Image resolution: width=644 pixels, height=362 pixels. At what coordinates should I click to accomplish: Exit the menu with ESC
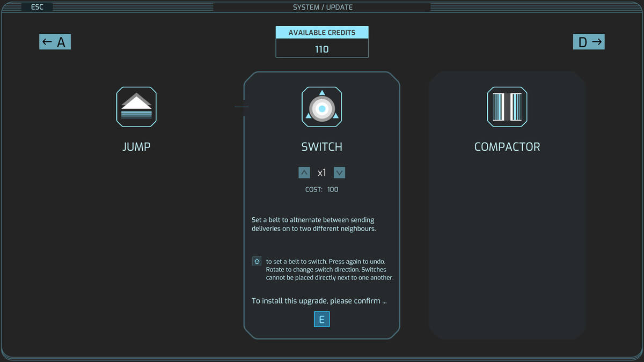(37, 7)
